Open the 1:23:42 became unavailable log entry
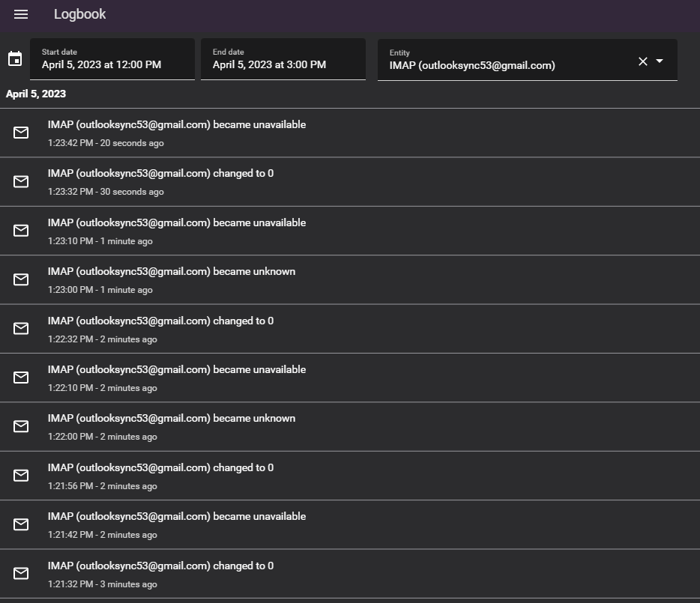This screenshot has width=700, height=603. [177, 124]
